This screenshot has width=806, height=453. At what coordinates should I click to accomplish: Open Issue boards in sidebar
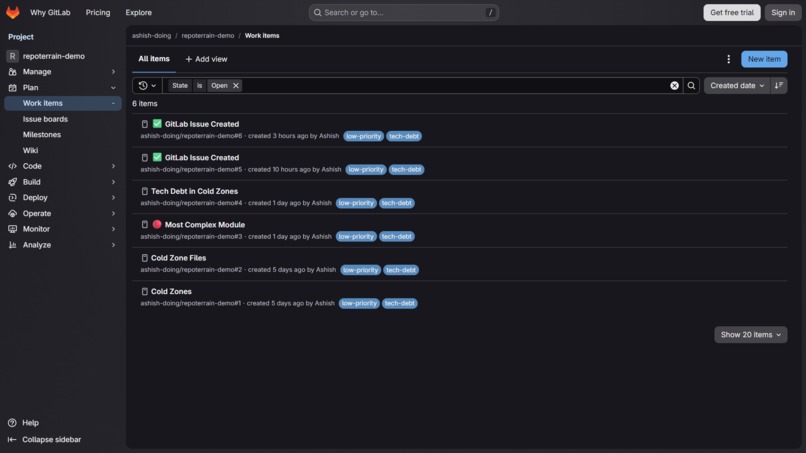pos(45,119)
